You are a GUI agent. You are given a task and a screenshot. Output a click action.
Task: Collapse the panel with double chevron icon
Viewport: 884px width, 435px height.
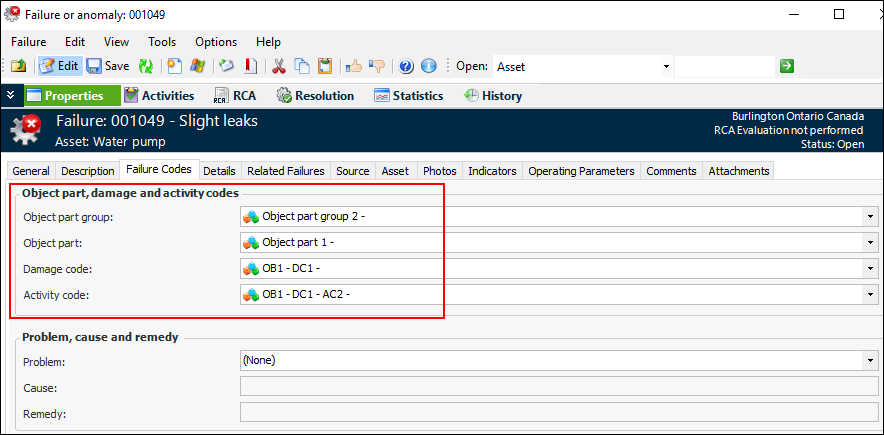[11, 95]
